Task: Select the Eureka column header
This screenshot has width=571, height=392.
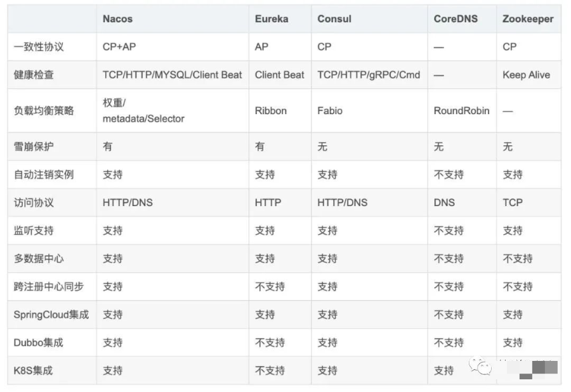Action: click(x=272, y=19)
